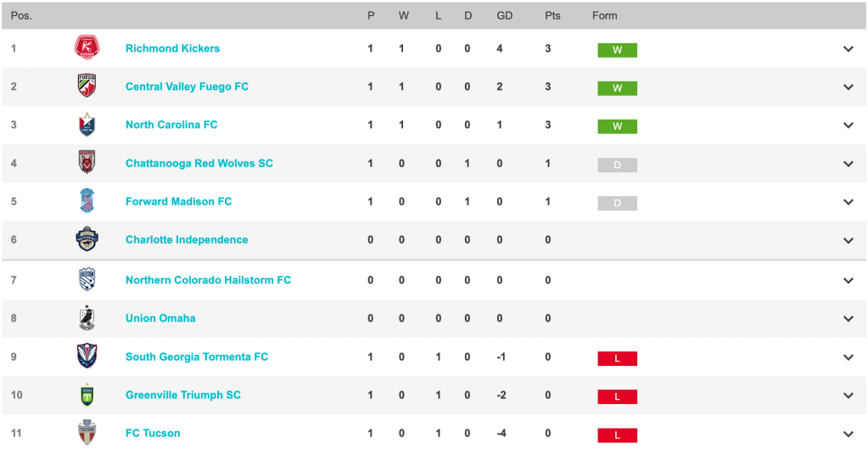
Task: Click the North Carolina FC logo
Action: tap(87, 124)
